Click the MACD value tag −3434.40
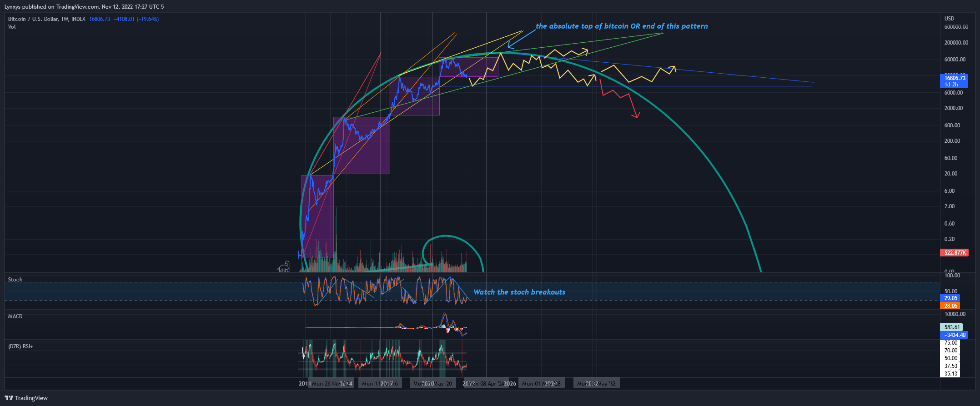The image size is (980, 406). click(954, 335)
